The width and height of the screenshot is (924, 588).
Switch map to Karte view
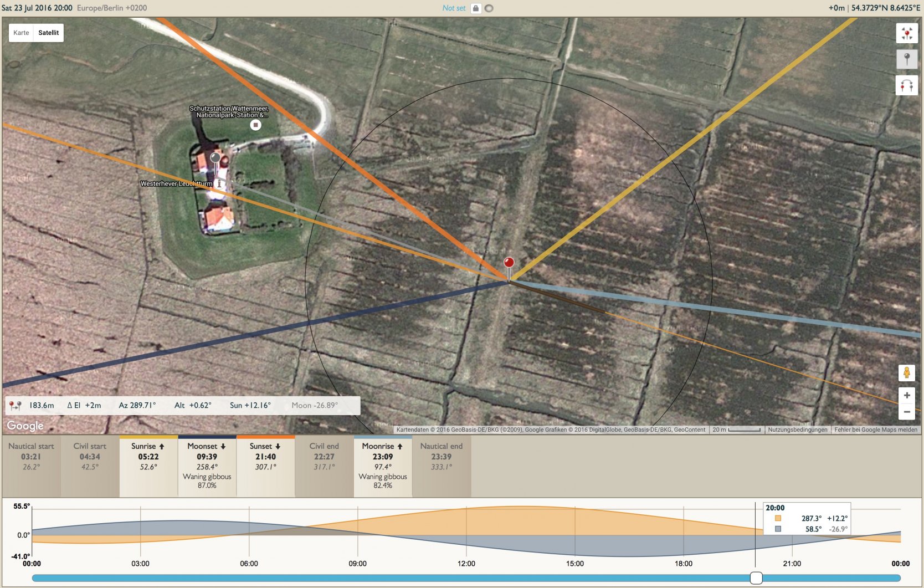point(21,33)
